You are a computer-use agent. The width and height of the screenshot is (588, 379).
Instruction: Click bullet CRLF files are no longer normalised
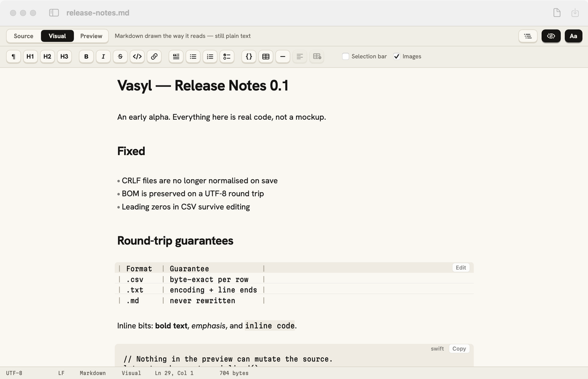(199, 180)
